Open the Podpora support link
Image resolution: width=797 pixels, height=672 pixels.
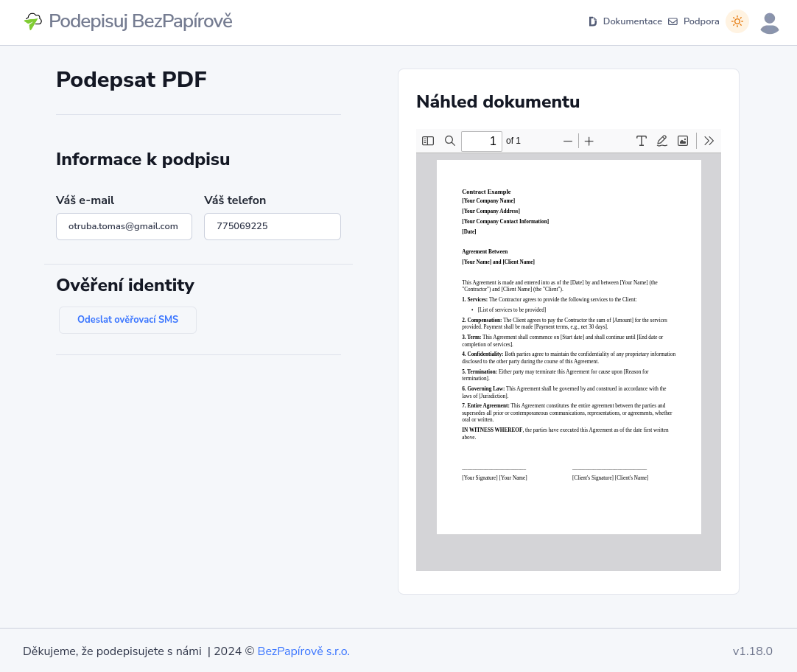point(701,21)
